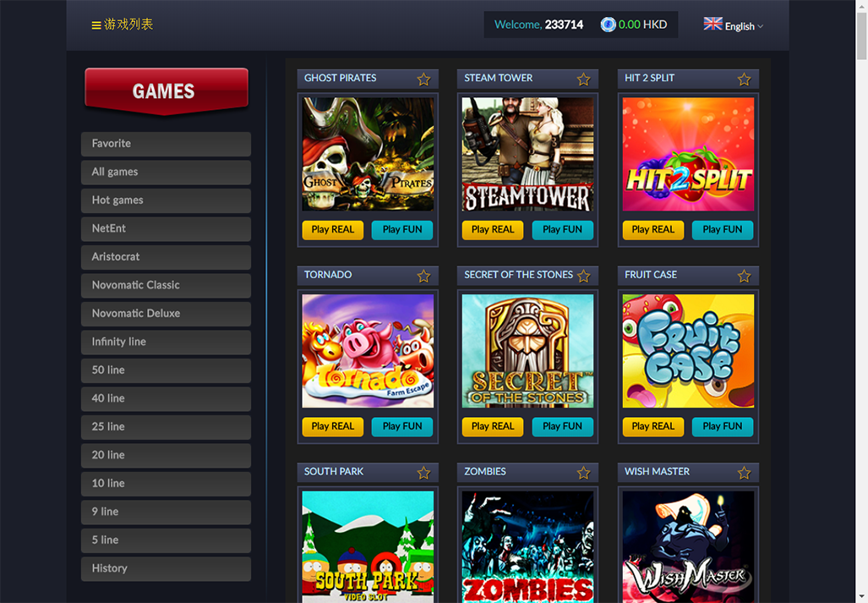
Task: Add Fruit Case to favorites via star
Action: (x=744, y=276)
